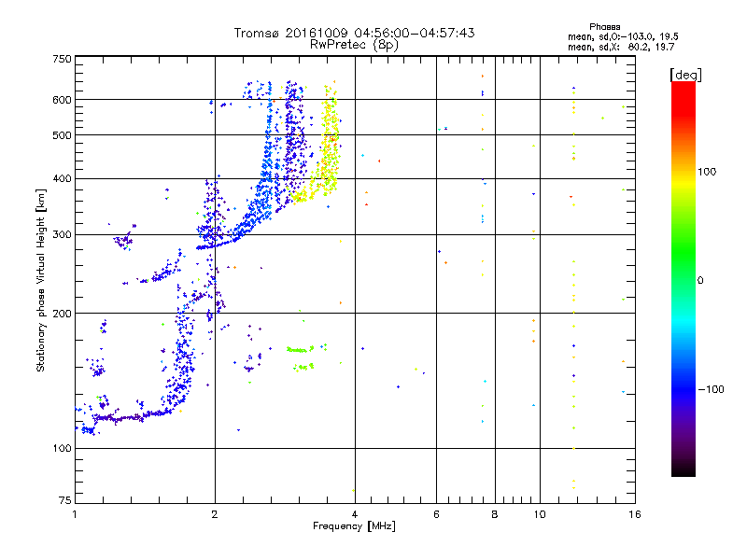Click the x-axis tick label '2'
The image size is (747, 560).
point(215,514)
